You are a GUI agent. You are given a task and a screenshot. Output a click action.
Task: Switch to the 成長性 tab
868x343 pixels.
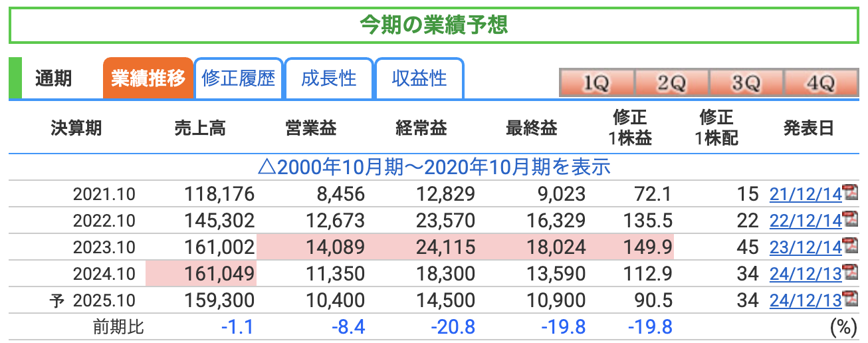(x=329, y=78)
